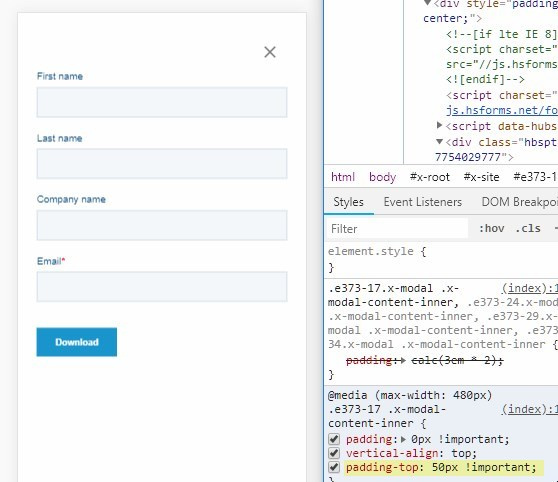The image size is (558, 482).
Task: Open the Styles tab
Action: (x=348, y=202)
